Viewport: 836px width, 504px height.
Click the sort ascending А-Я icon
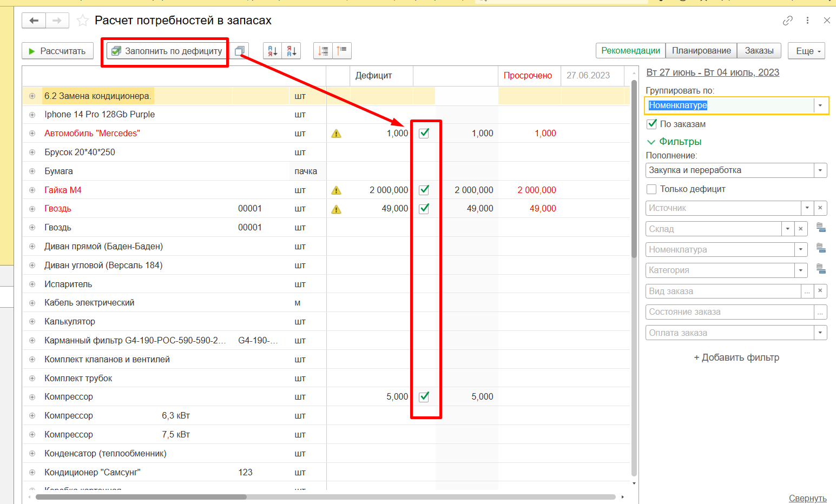point(273,51)
